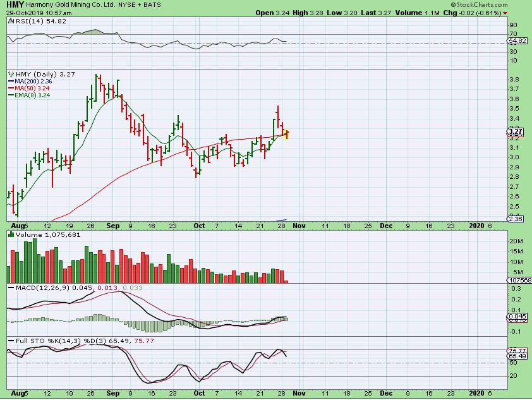This screenshot has width=532, height=400.
Task: Click the 29-Oct-2019 10:57am timestamp
Action: point(39,13)
